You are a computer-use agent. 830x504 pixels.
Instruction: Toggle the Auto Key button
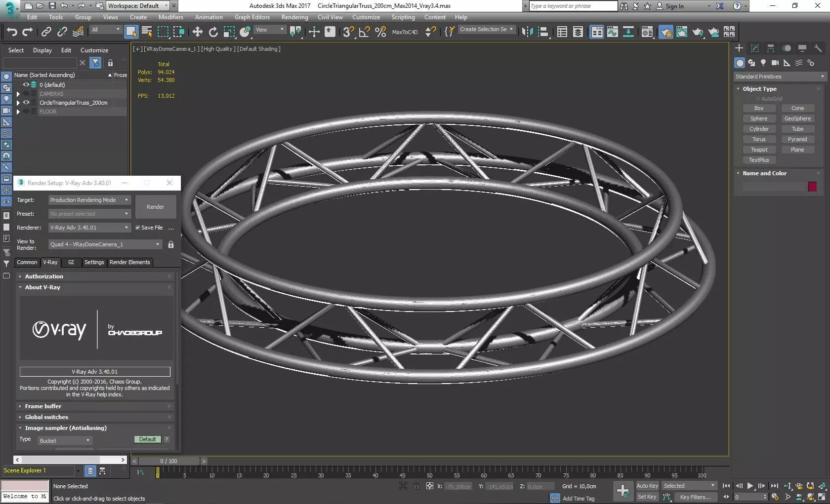point(647,486)
